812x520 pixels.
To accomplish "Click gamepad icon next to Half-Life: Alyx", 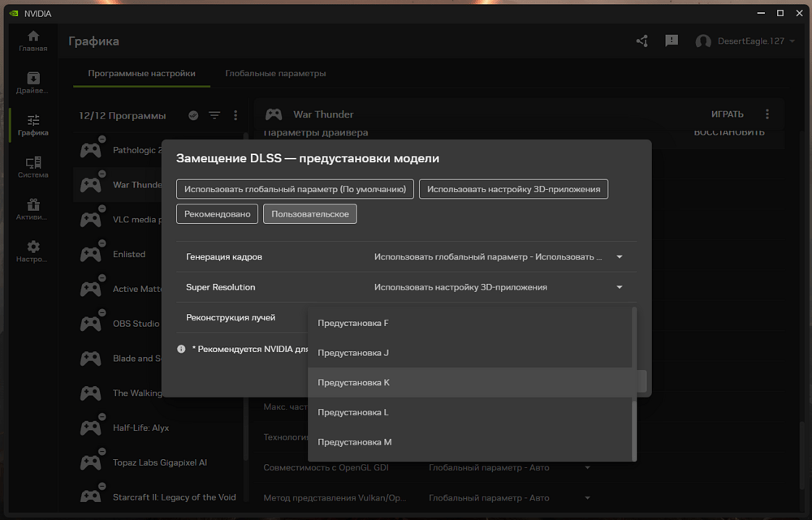I will [x=91, y=428].
